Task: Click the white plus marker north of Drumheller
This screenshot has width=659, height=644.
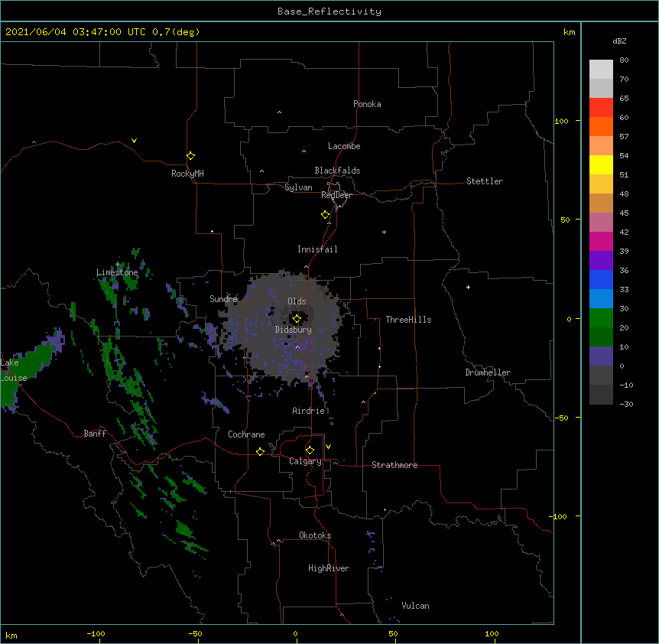Action: tap(468, 287)
